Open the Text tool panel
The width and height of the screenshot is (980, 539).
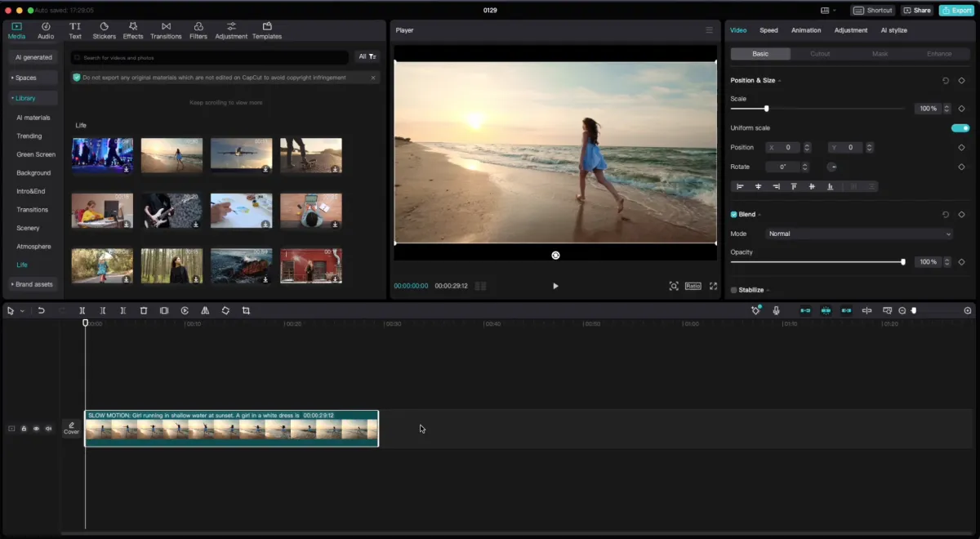pos(75,31)
